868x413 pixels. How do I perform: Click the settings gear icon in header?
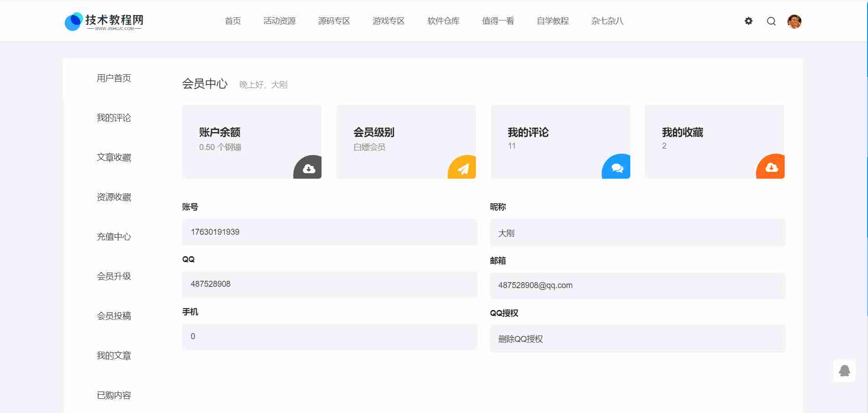coord(748,21)
